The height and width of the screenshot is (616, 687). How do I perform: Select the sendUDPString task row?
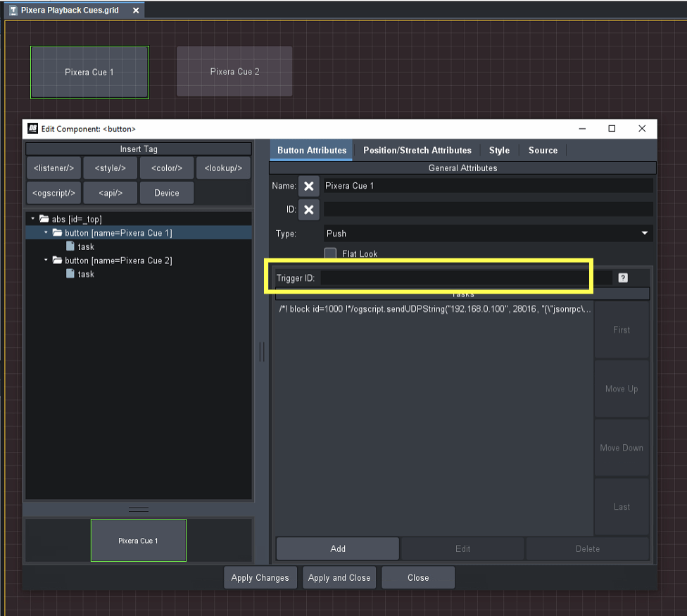click(x=434, y=309)
